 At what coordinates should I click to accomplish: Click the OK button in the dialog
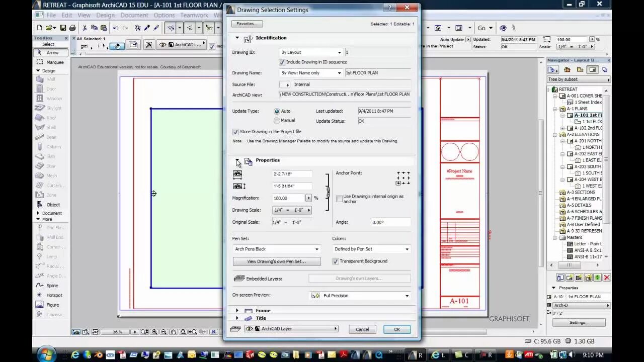(x=397, y=329)
